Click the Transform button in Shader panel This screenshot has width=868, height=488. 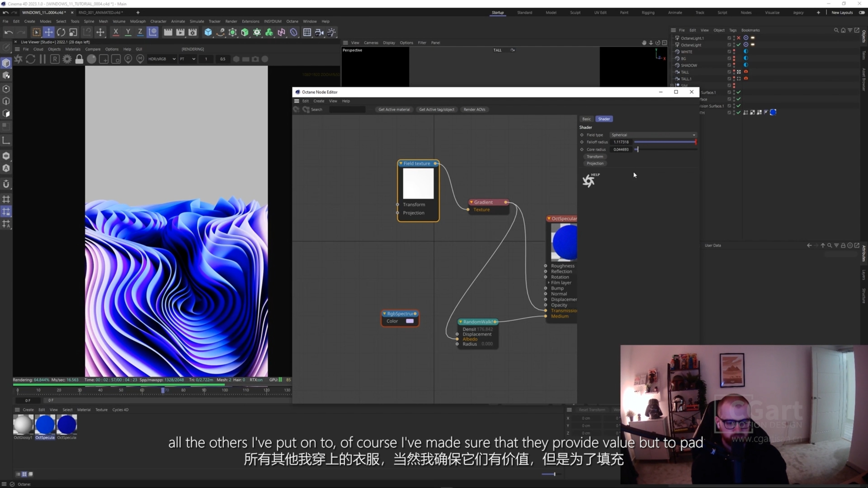[595, 157]
